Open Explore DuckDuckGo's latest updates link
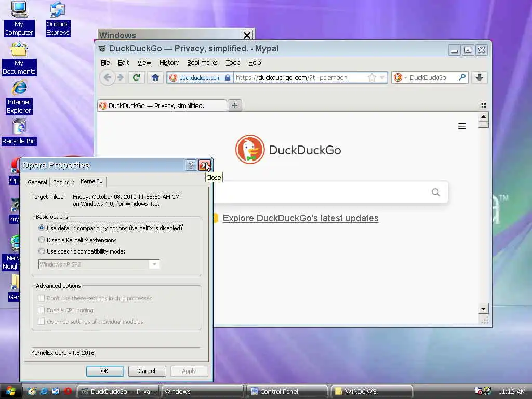Screen dimensions: 532x399 click(300, 218)
